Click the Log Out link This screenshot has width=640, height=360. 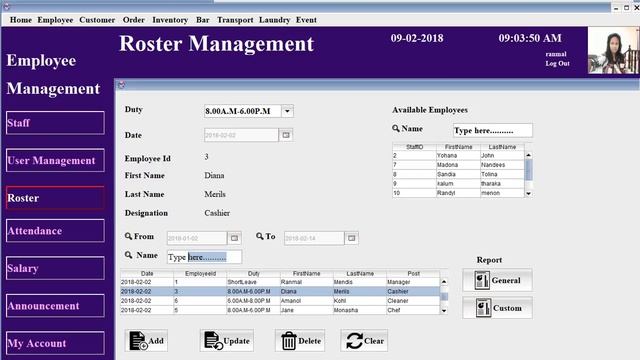[557, 64]
